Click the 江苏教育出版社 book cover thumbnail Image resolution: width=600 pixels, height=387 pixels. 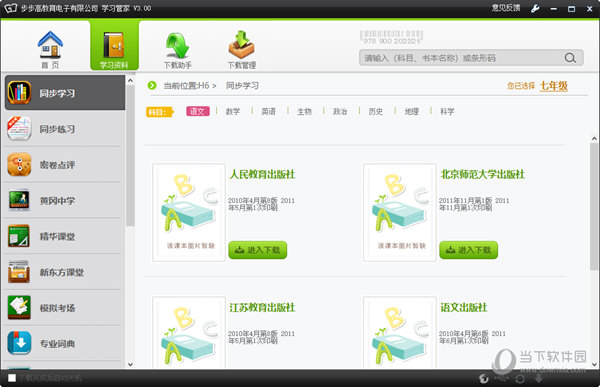189,332
